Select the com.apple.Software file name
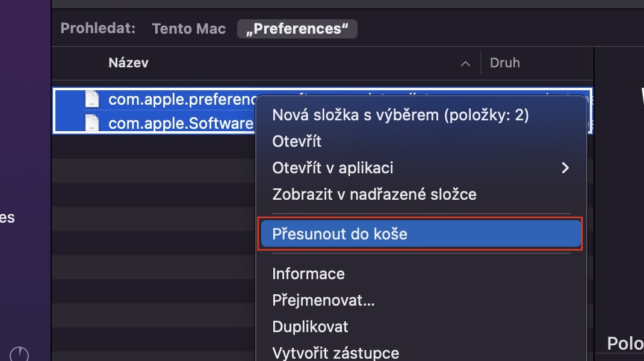644x361 pixels. click(x=181, y=123)
